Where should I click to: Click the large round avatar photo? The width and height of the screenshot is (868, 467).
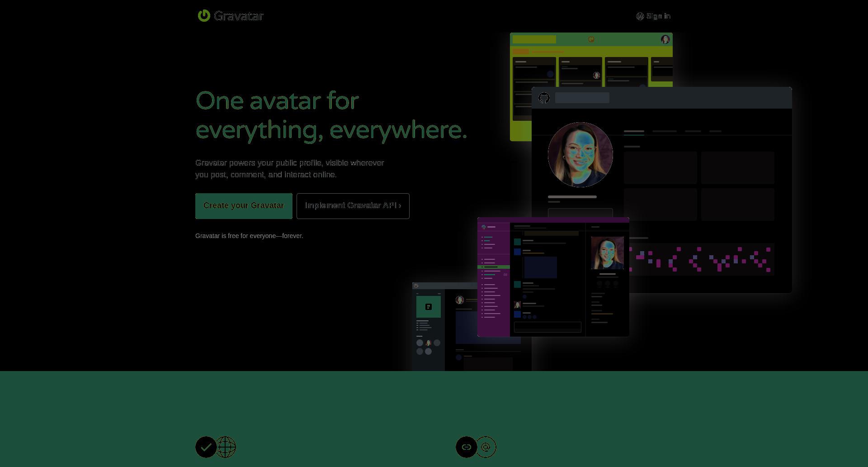click(x=580, y=155)
